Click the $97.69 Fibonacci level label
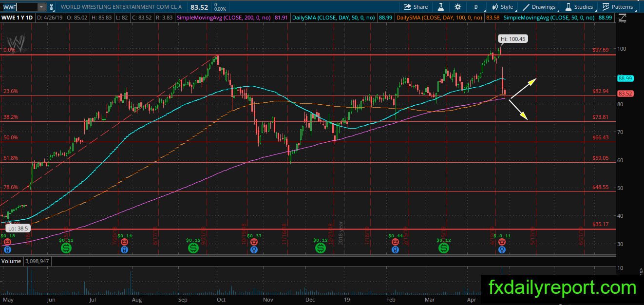644x305 pixels. pos(600,50)
